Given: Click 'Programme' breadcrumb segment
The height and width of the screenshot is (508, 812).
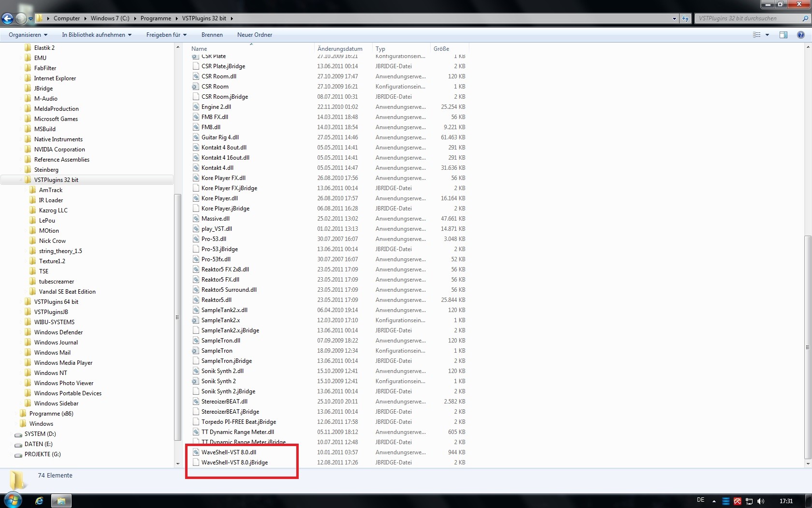Looking at the screenshot, I should point(156,18).
